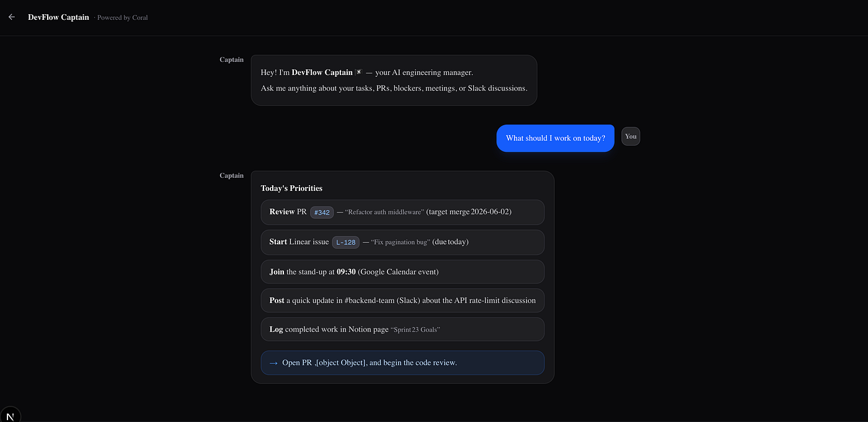This screenshot has height=422, width=868.
Task: Click the Today's Priorities heading
Action: click(x=291, y=188)
